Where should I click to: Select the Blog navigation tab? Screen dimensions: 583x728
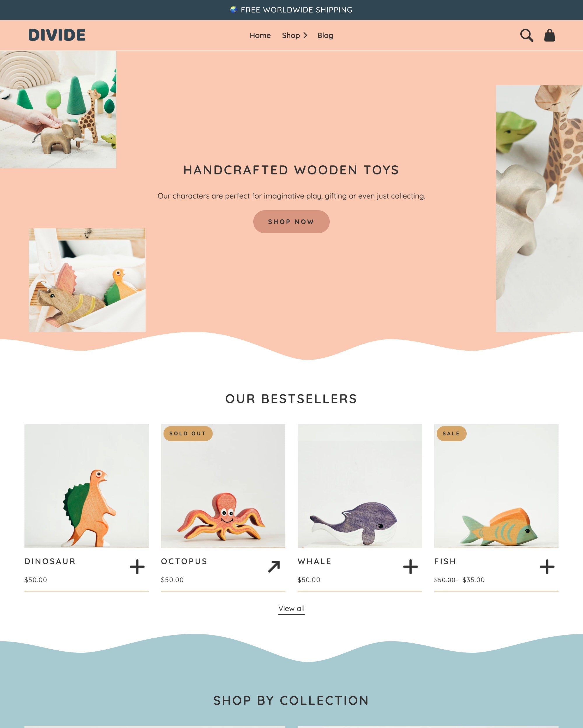[325, 35]
